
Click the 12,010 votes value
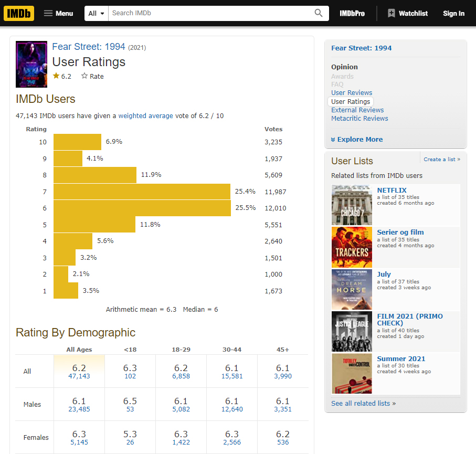click(276, 208)
